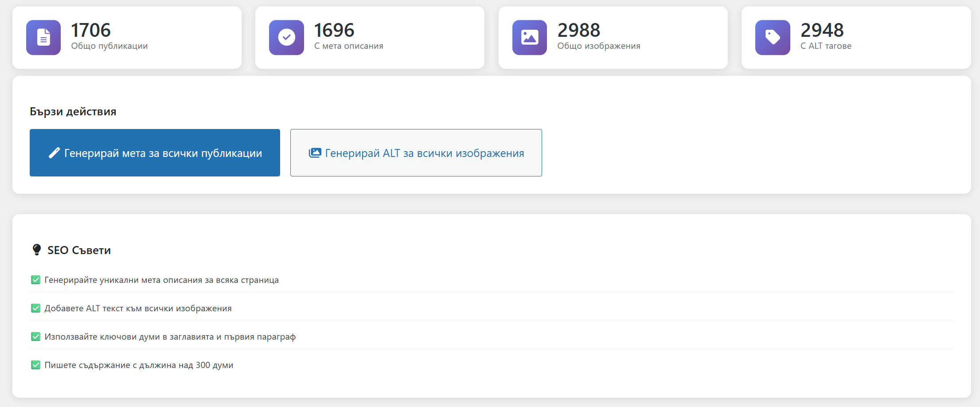The height and width of the screenshot is (407, 980).
Task: Click the checkmark beside the add ALT text tip
Action: coord(36,308)
